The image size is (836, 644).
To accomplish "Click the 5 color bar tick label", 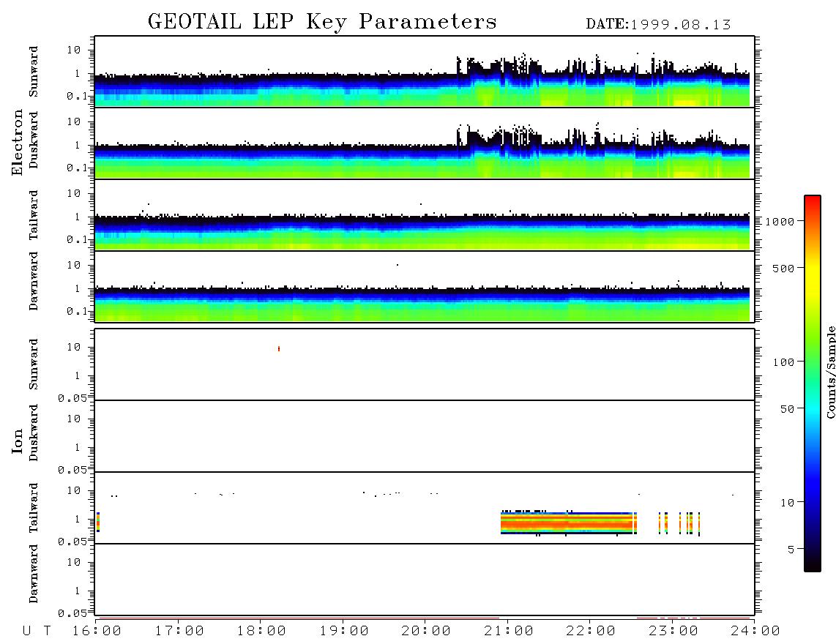I will tap(791, 549).
